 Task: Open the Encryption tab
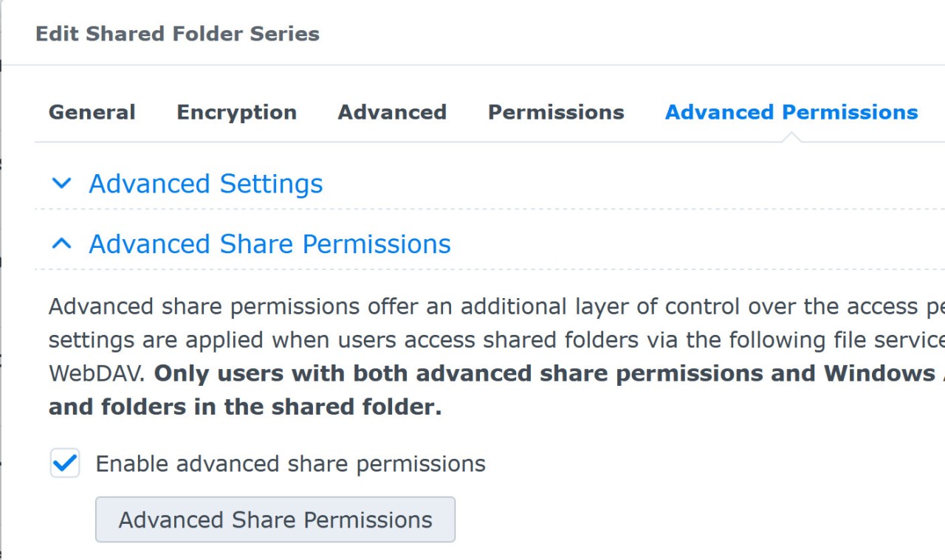tap(236, 112)
